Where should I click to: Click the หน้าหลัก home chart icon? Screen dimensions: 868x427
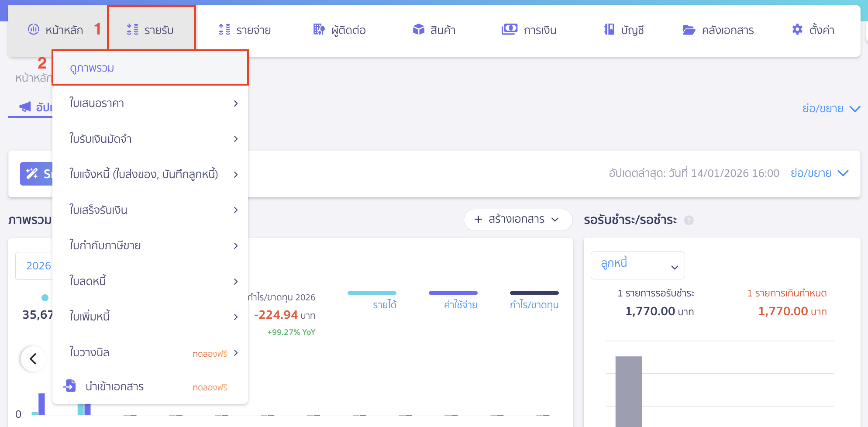click(33, 30)
